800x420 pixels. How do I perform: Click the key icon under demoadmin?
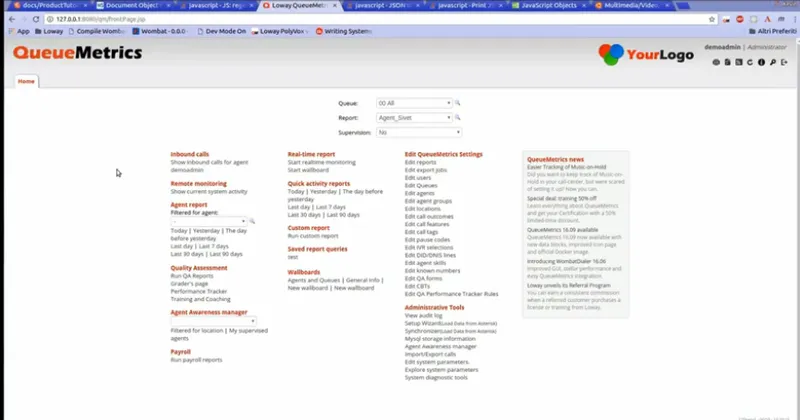click(x=773, y=62)
